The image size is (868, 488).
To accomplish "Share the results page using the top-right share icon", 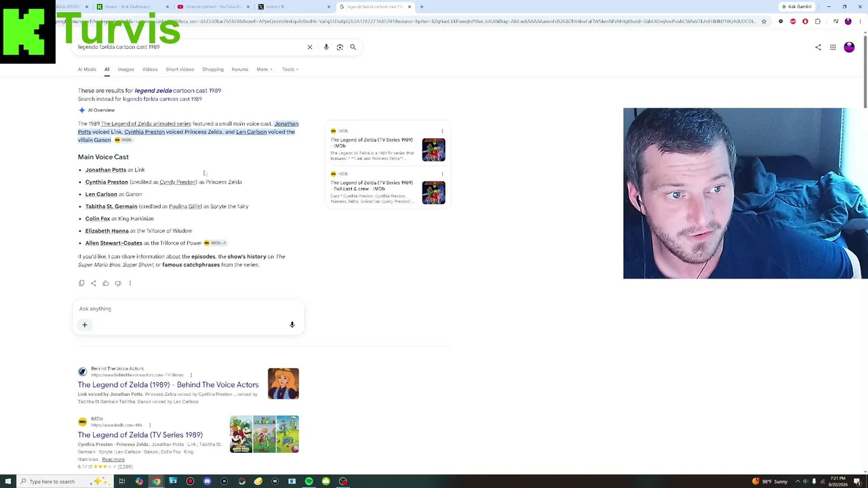I will [818, 47].
